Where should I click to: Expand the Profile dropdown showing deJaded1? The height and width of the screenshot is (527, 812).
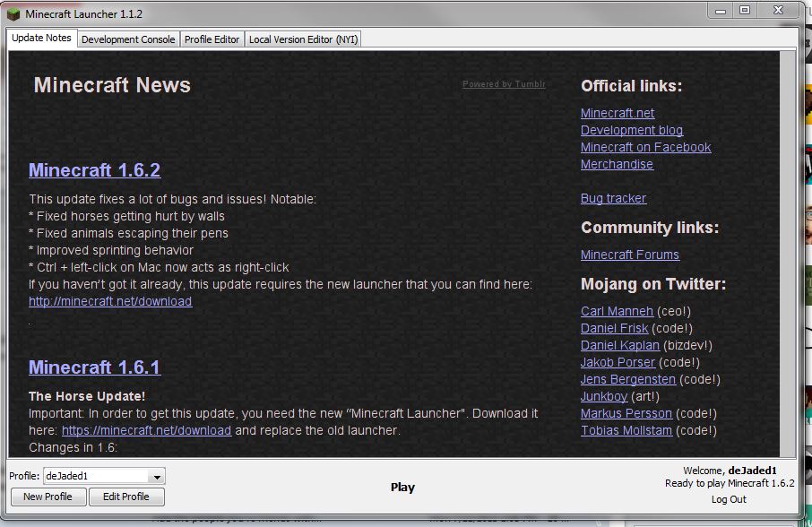pos(104,476)
